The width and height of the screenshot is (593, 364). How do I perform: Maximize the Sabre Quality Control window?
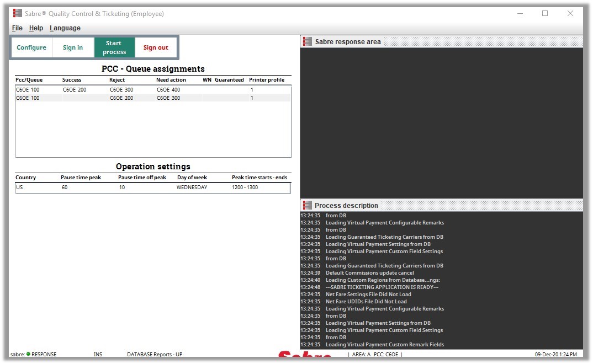(x=545, y=14)
